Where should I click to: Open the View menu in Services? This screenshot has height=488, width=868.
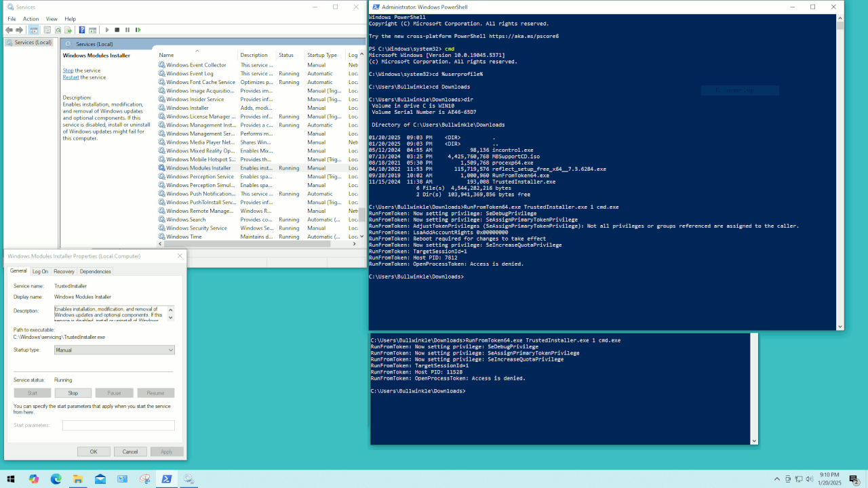pyautogui.click(x=52, y=19)
